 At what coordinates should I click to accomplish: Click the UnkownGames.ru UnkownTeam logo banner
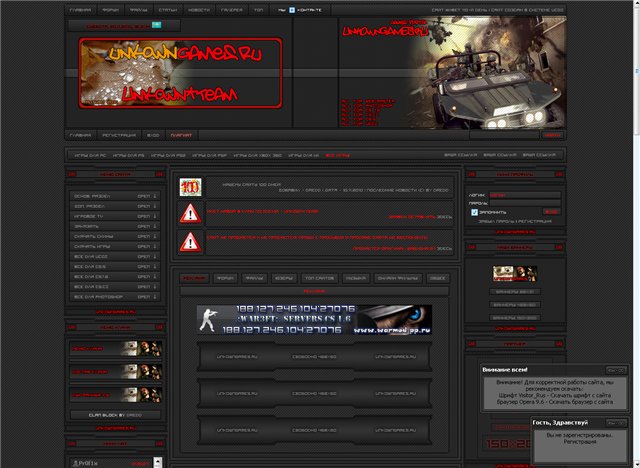tap(180, 73)
